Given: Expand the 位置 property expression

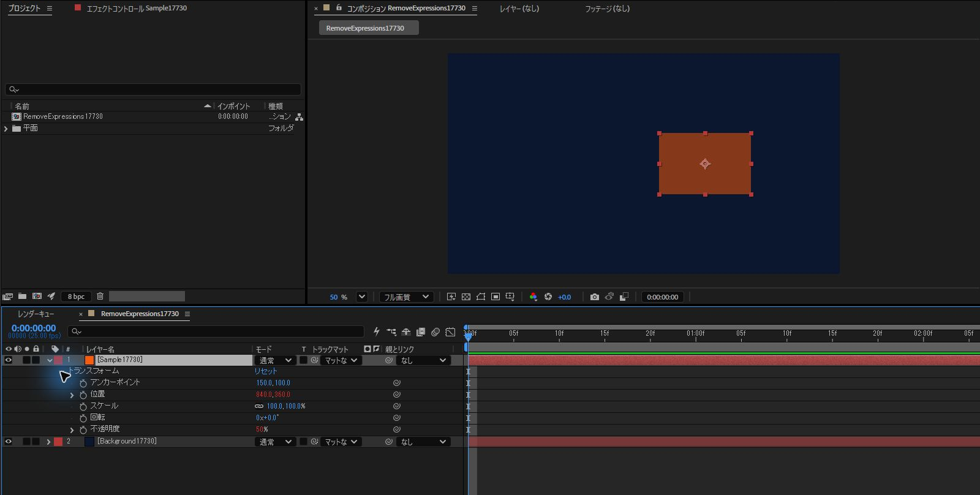Looking at the screenshot, I should point(72,395).
